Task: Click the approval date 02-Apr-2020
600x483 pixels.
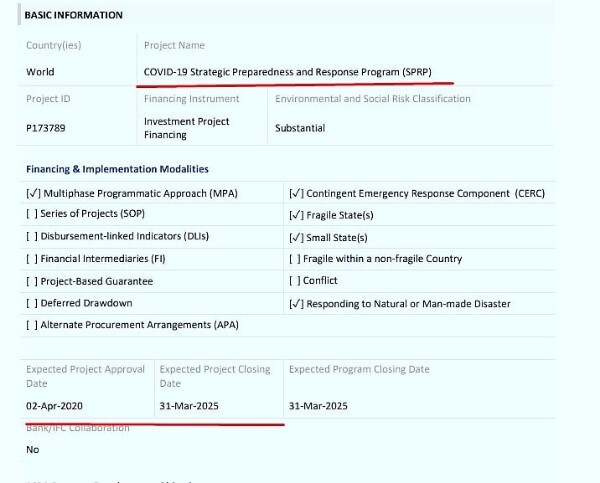Action: [57, 406]
